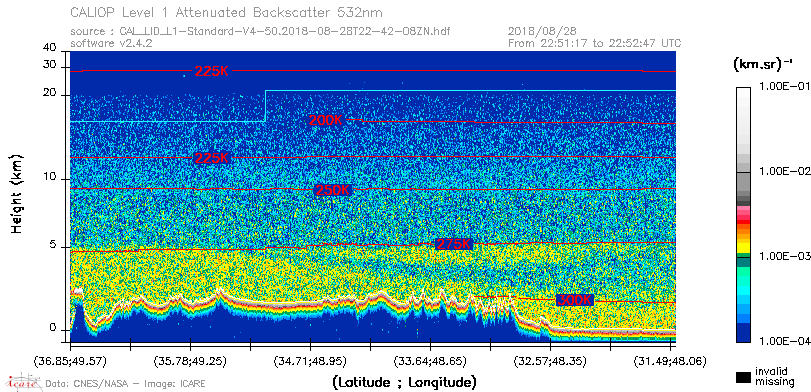Click the '225K' label just above 10 km

click(211, 158)
